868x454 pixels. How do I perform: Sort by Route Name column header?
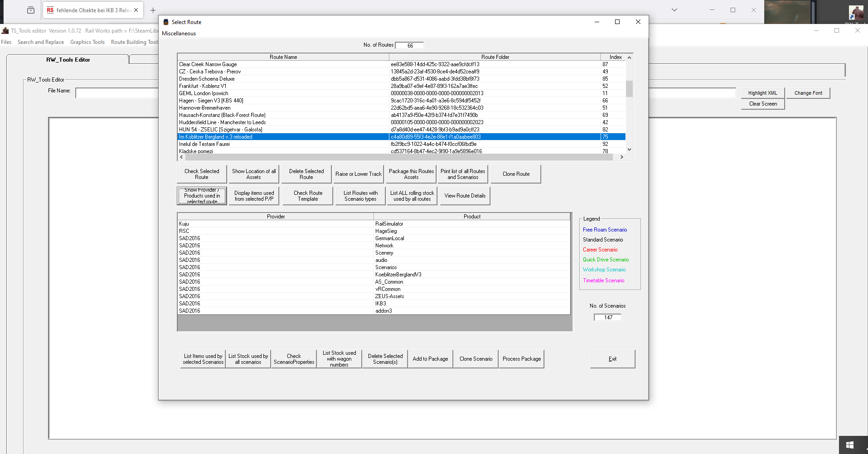[283, 57]
